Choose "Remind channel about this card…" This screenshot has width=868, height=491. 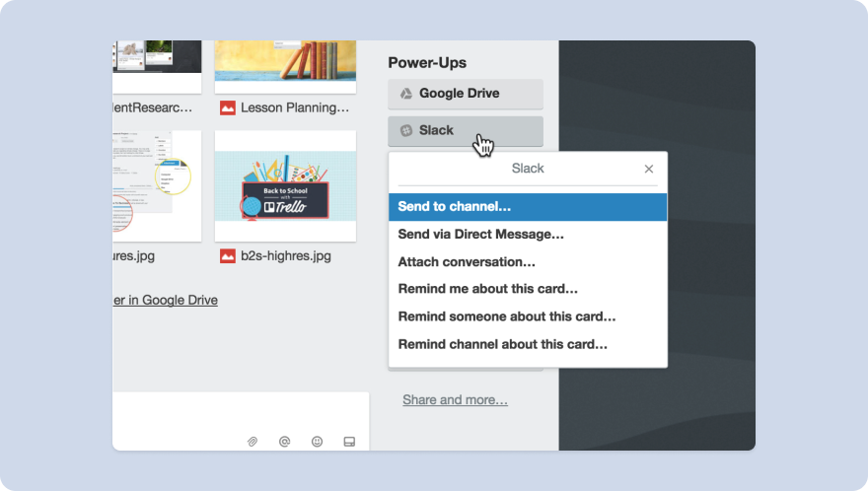(x=502, y=344)
